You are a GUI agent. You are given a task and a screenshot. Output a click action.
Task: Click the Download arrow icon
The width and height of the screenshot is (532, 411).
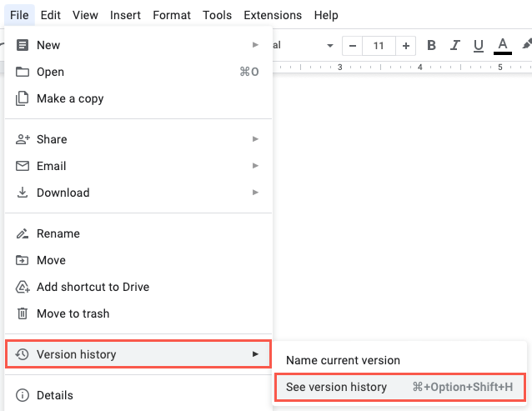[23, 193]
